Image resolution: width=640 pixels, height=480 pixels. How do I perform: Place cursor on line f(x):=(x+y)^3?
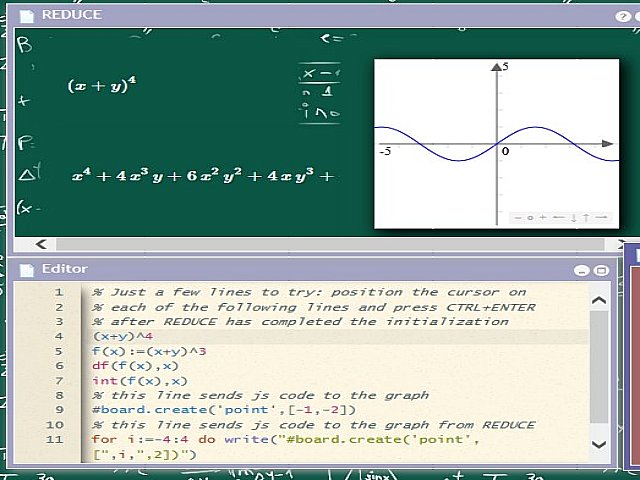pyautogui.click(x=149, y=351)
